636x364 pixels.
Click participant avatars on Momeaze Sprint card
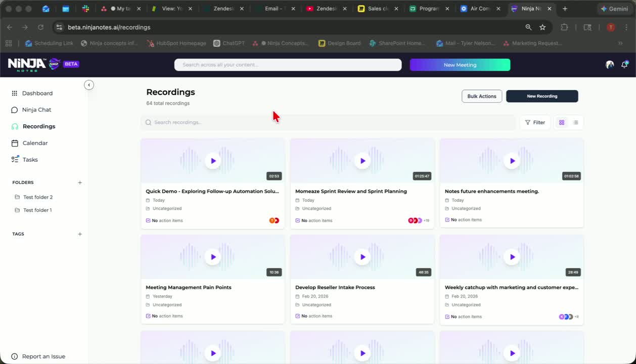418,220
